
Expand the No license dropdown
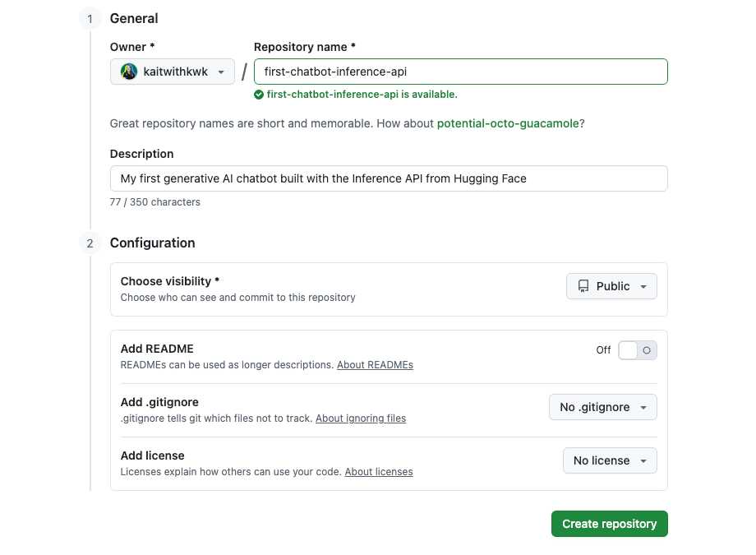point(609,460)
